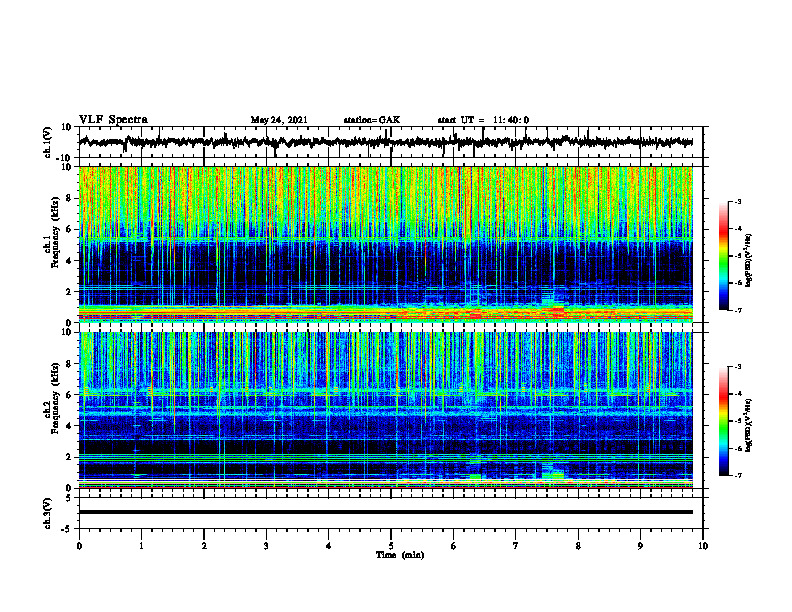Click ch.2 spectrogram "4" kHz tick label

click(x=69, y=426)
